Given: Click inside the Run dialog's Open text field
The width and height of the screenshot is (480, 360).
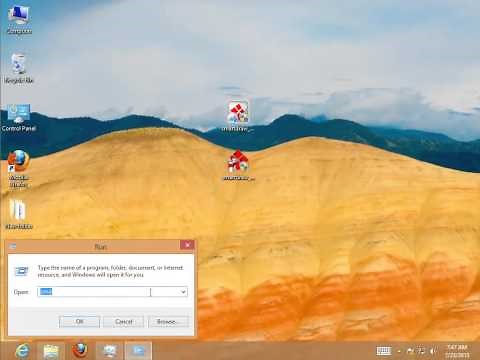Looking at the screenshot, I should click(x=108, y=292).
